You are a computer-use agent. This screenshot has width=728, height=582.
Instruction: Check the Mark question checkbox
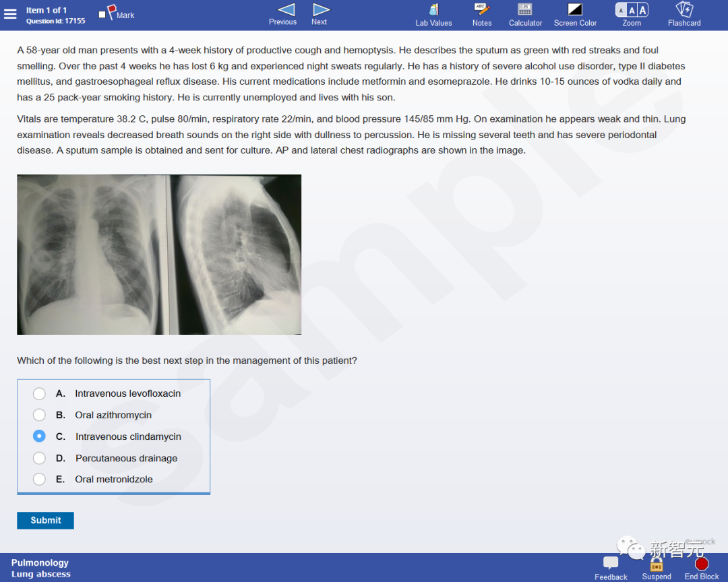point(102,14)
